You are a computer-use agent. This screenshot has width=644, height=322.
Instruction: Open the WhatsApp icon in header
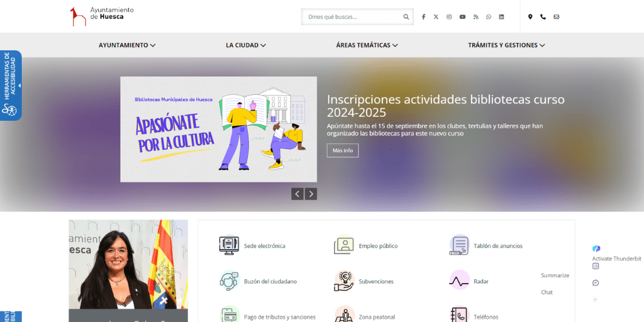(x=488, y=17)
